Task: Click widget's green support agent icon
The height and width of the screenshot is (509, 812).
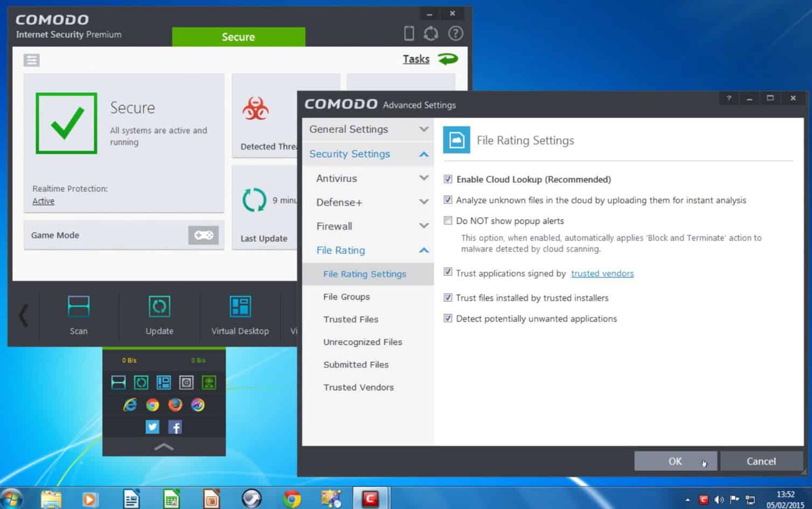Action: coord(209,382)
